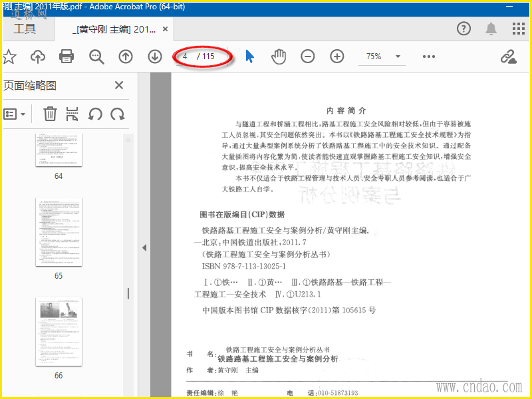Activate the selection arrow tool
This screenshot has width=532, height=399.
(250, 57)
